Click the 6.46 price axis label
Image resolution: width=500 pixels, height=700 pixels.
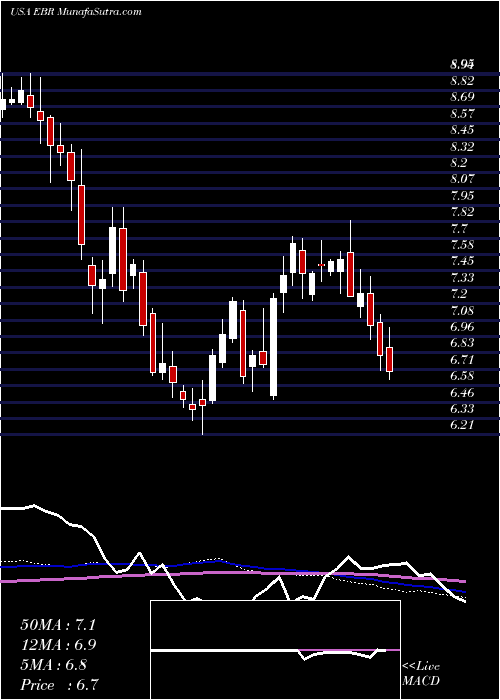(462, 392)
